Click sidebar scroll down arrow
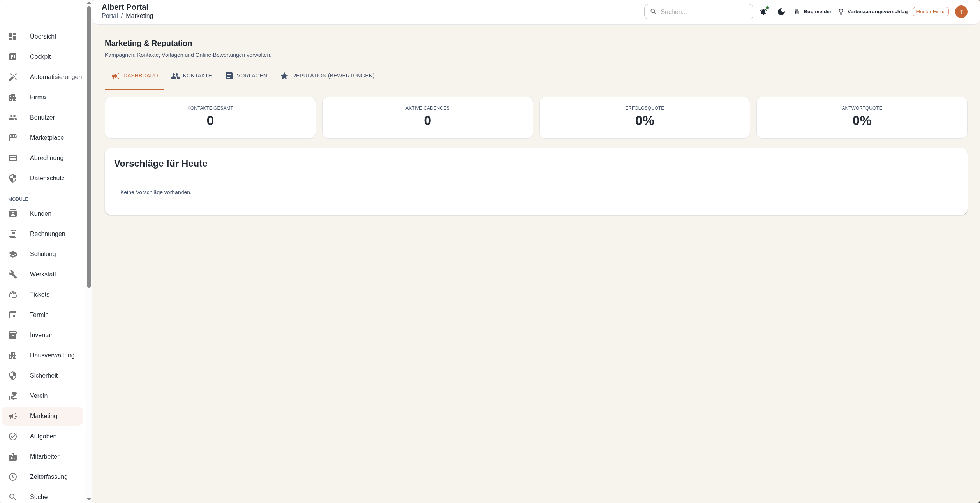Viewport: 980px width, 503px height. pos(89,499)
